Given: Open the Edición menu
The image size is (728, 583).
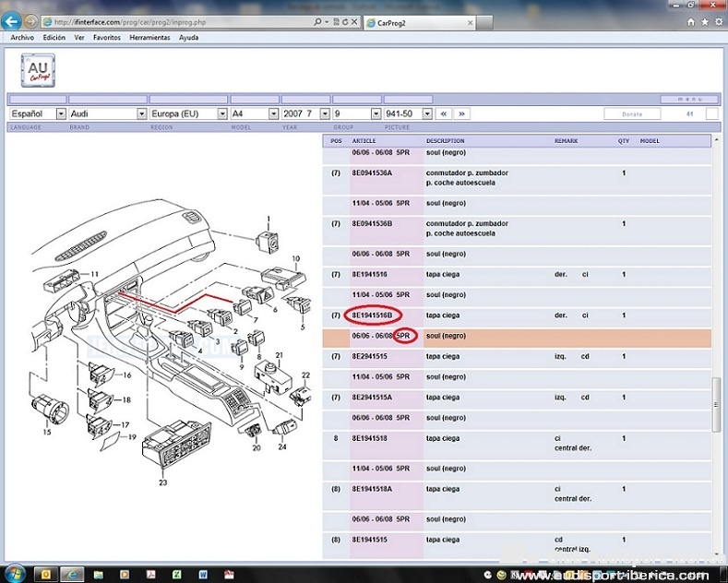Looking at the screenshot, I should 54,38.
